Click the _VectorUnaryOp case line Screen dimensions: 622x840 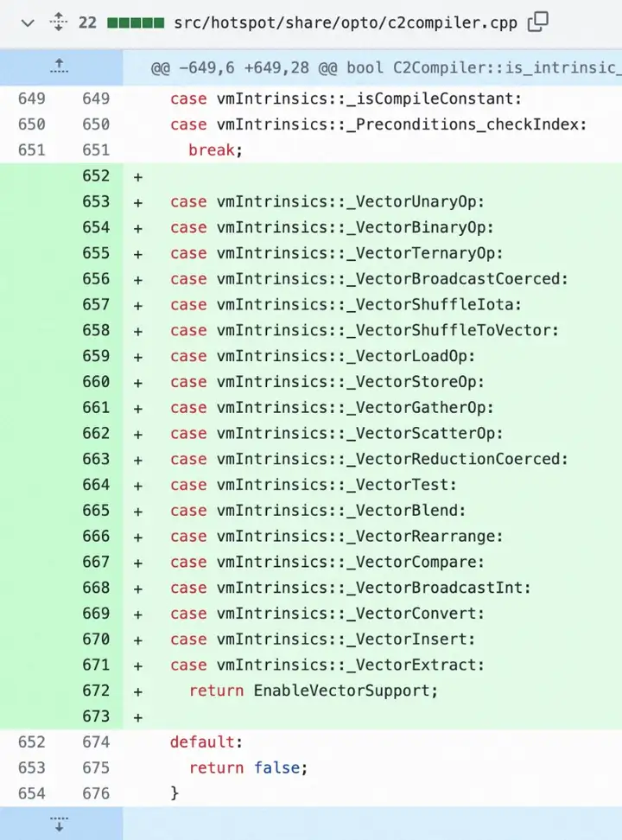327,202
